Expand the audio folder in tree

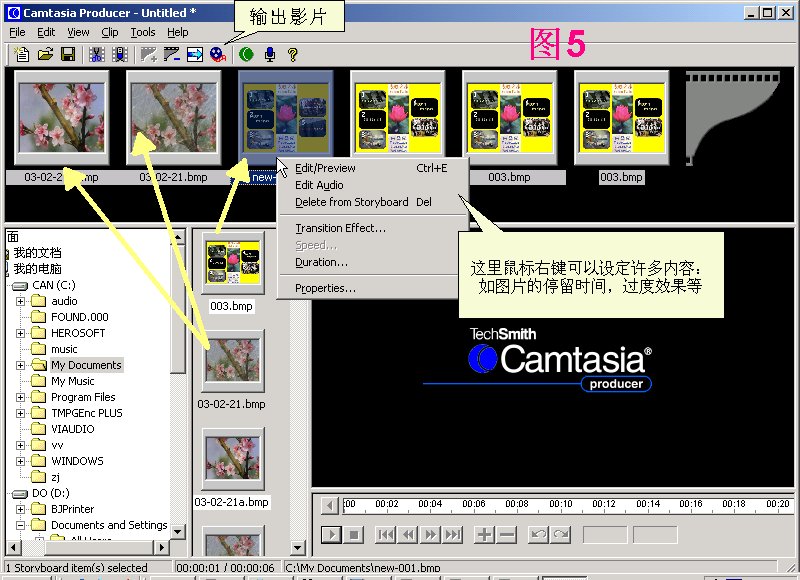click(x=21, y=301)
